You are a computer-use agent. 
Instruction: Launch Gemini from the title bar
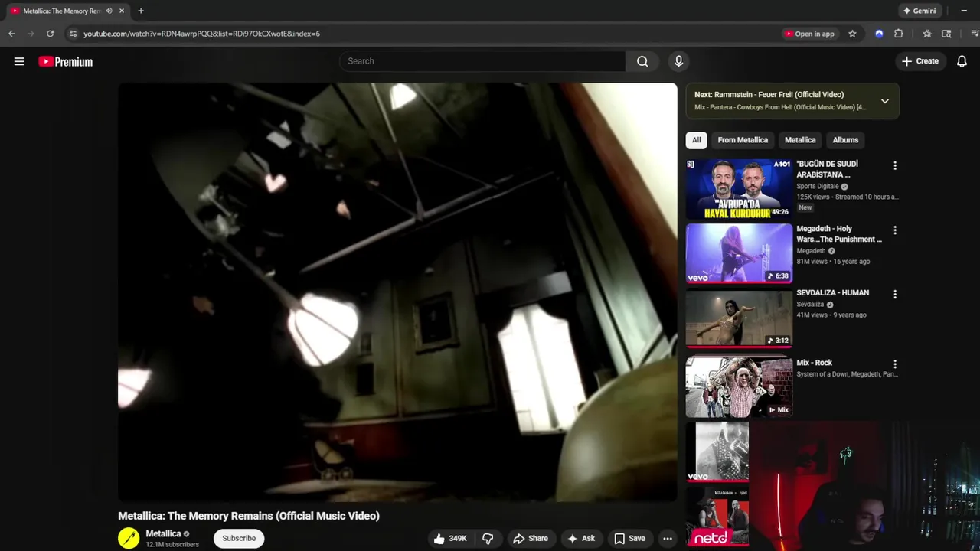[920, 11]
